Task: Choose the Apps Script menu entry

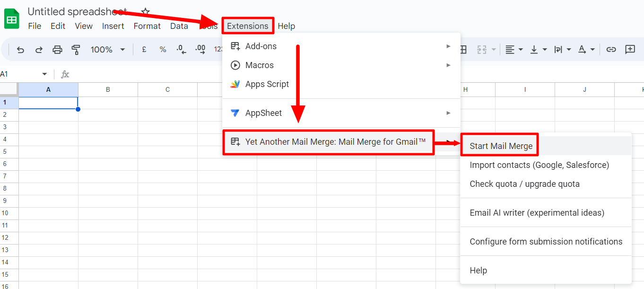Action: 341,84
